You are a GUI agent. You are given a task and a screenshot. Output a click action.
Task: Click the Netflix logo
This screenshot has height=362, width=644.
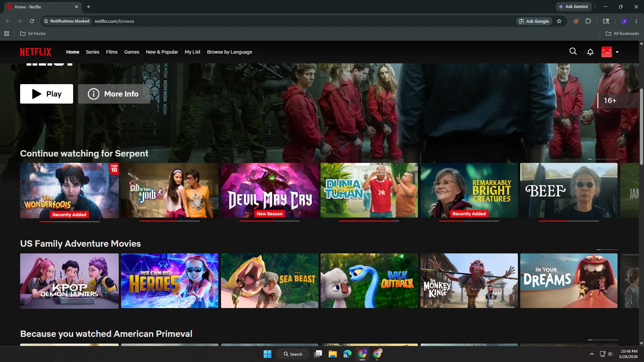[36, 52]
